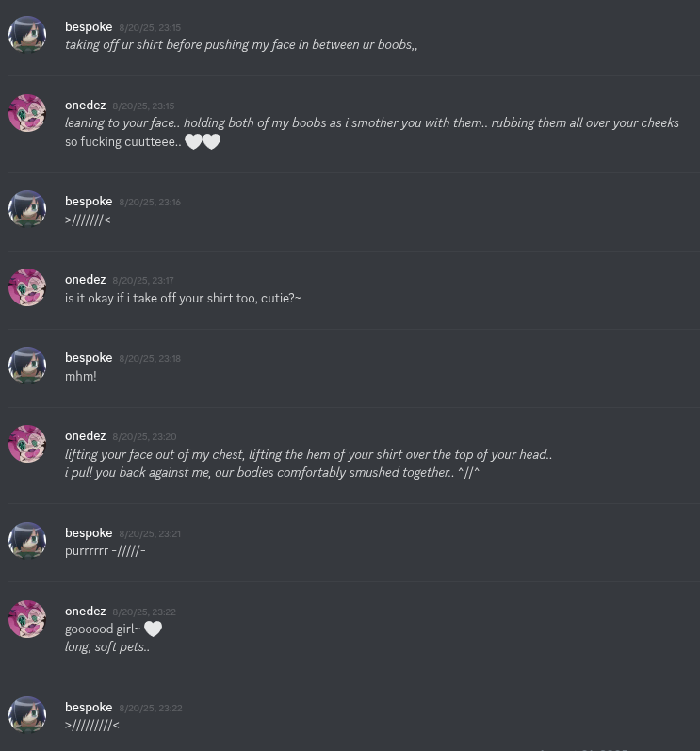Click bespoke's avatar beside the 'purrrrrr' message
The height and width of the screenshot is (751, 700).
point(27,541)
